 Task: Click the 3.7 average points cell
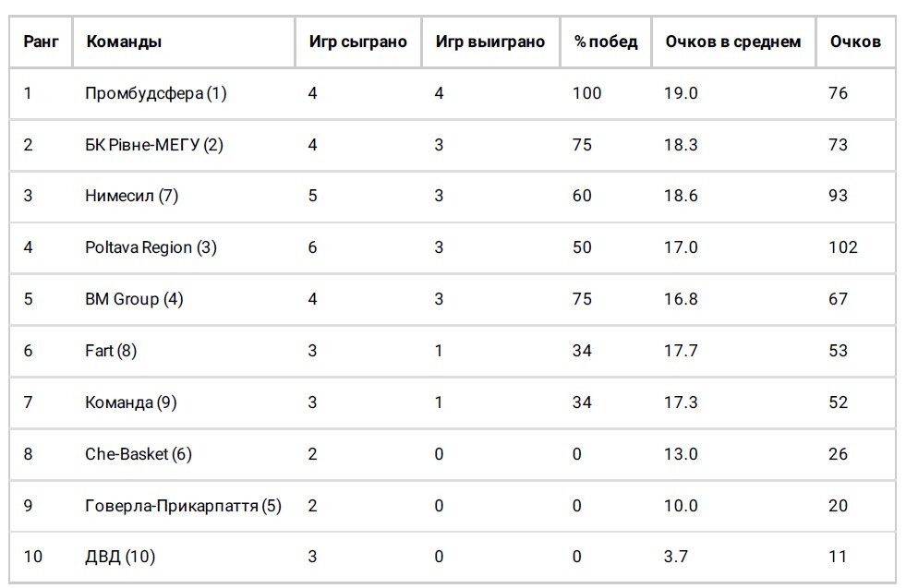(x=675, y=557)
